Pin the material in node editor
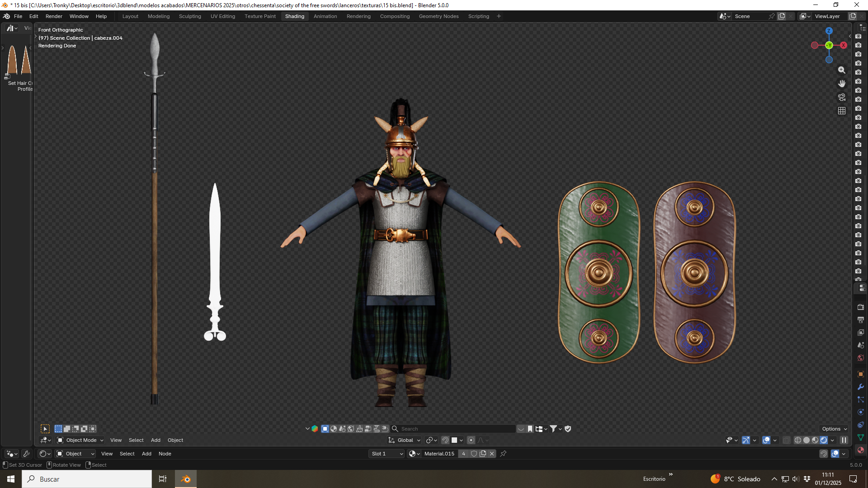Viewport: 868px width, 488px height. tap(503, 454)
